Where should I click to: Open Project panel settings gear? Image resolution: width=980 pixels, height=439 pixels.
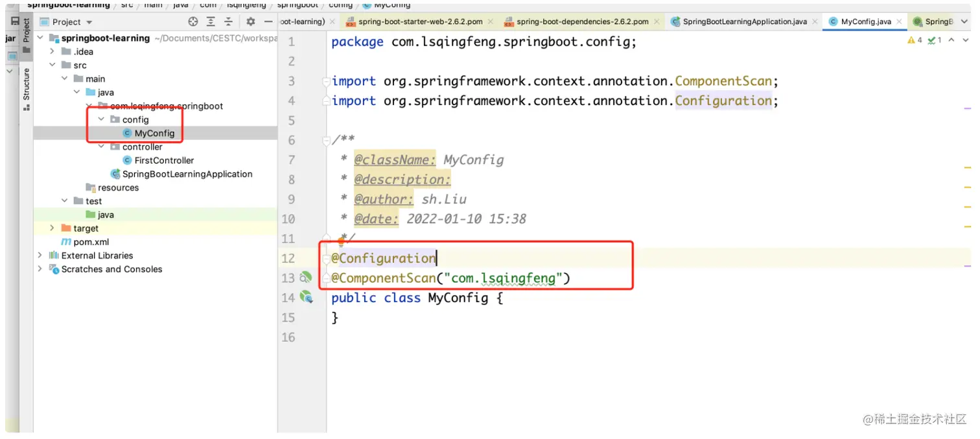(250, 21)
